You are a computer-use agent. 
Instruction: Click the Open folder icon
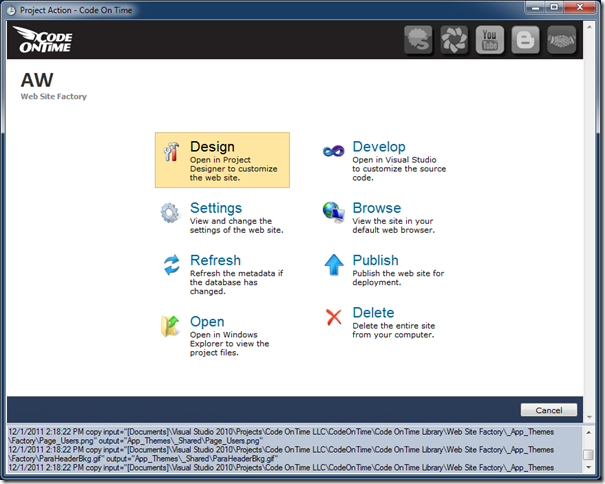coord(170,326)
